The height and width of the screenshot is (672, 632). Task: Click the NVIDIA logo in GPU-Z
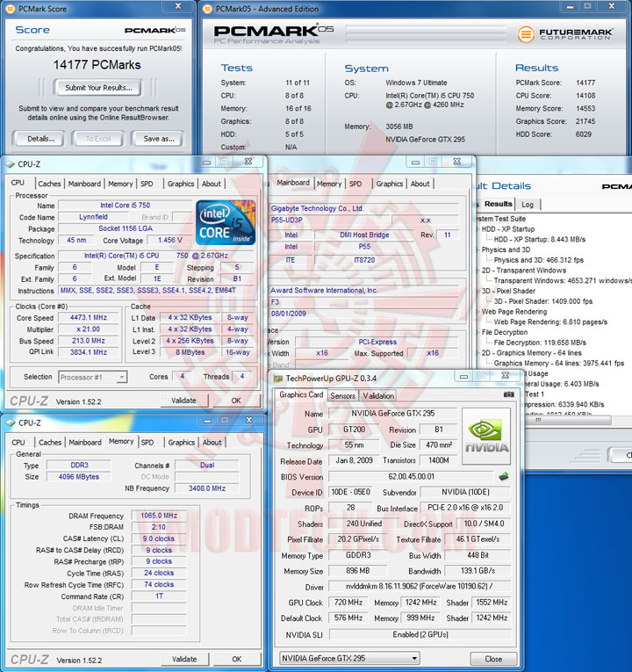(x=486, y=437)
